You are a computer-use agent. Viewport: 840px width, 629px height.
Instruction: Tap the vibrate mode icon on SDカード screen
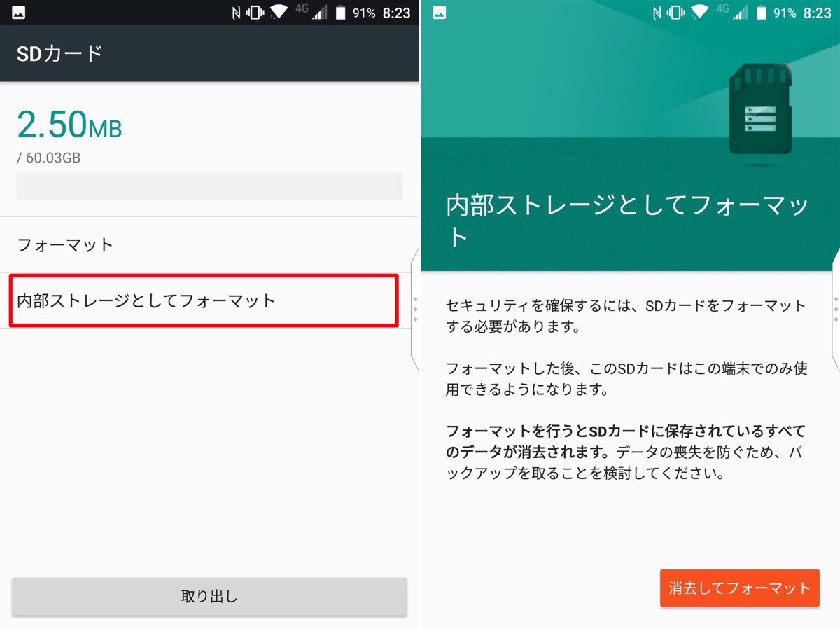pos(255,13)
